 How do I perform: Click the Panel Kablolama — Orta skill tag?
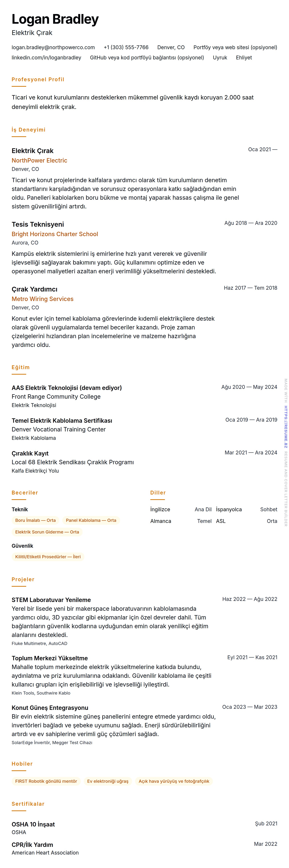pyautogui.click(x=91, y=520)
